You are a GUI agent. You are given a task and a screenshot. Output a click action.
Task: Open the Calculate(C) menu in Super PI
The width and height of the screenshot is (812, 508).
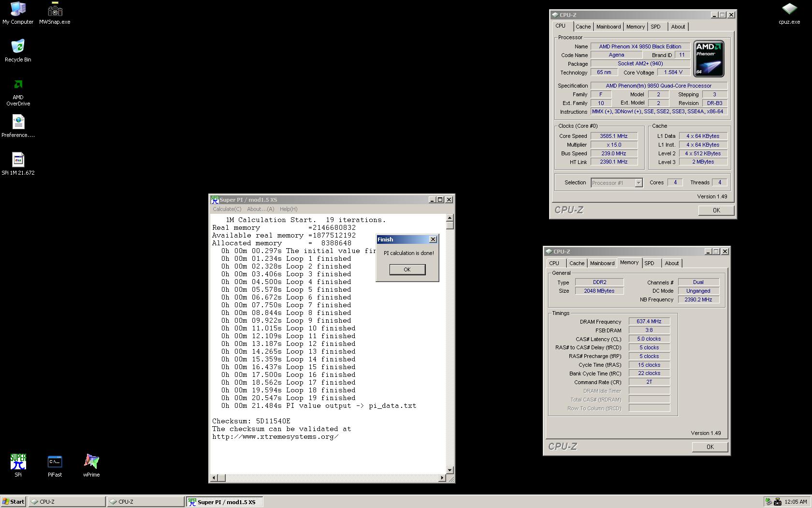point(227,209)
